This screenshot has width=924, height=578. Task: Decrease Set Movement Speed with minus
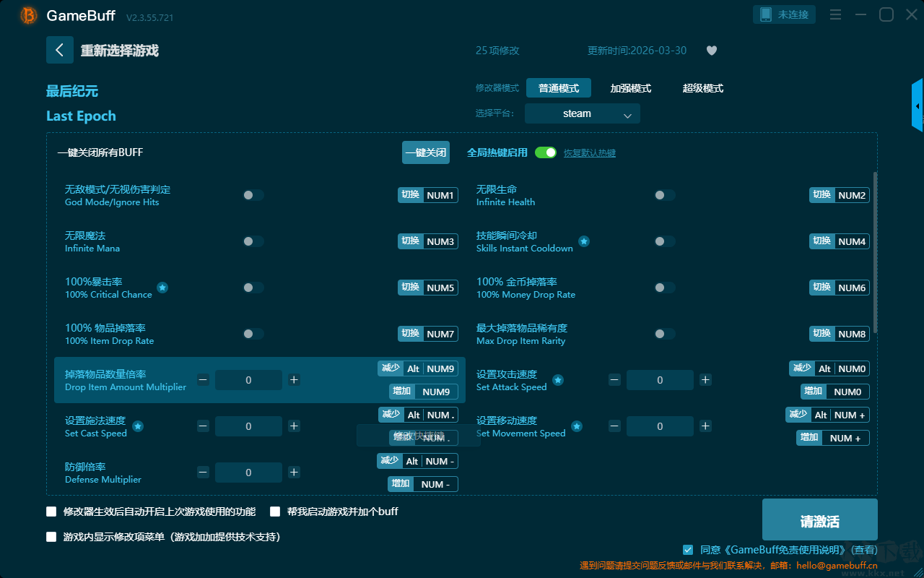pyautogui.click(x=614, y=426)
